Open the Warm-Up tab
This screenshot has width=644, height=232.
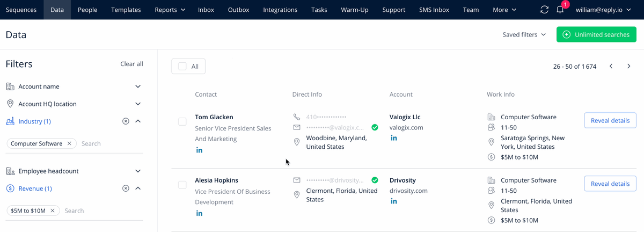(x=355, y=10)
